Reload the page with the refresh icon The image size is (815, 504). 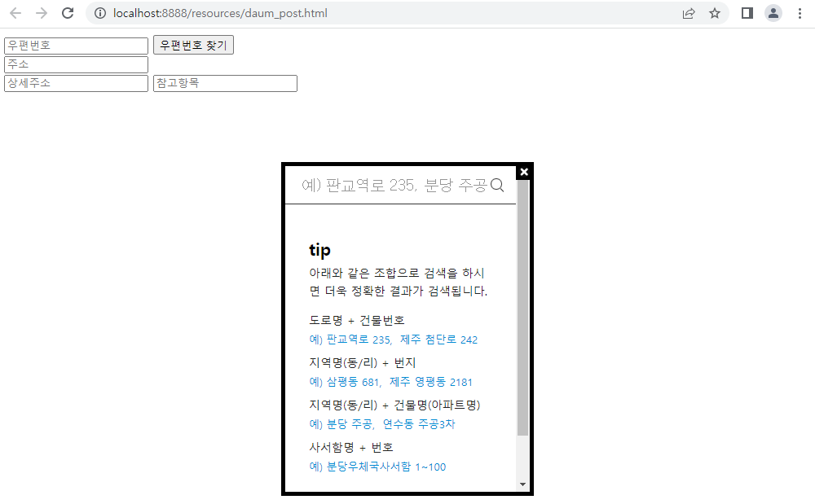point(68,14)
